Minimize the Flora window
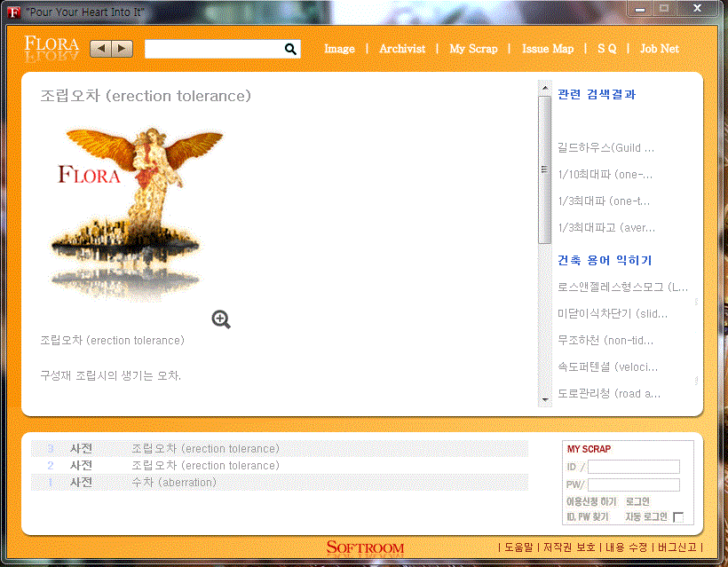 [640, 9]
